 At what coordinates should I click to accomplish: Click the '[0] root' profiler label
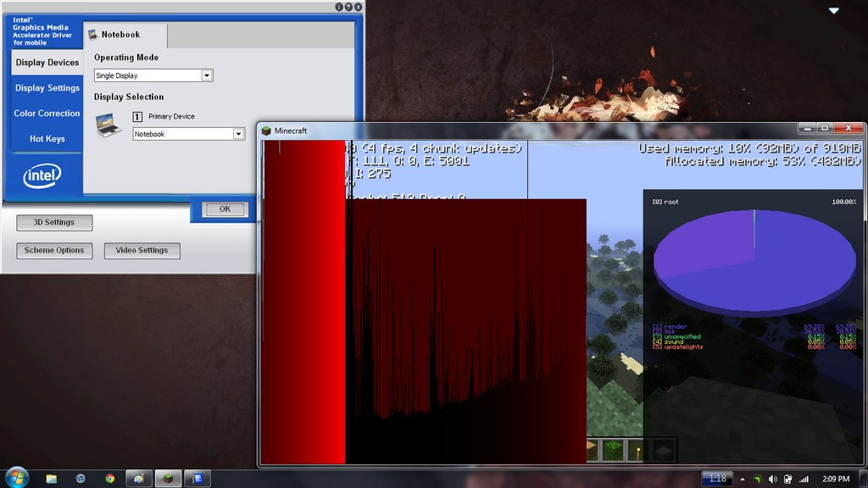(665, 202)
